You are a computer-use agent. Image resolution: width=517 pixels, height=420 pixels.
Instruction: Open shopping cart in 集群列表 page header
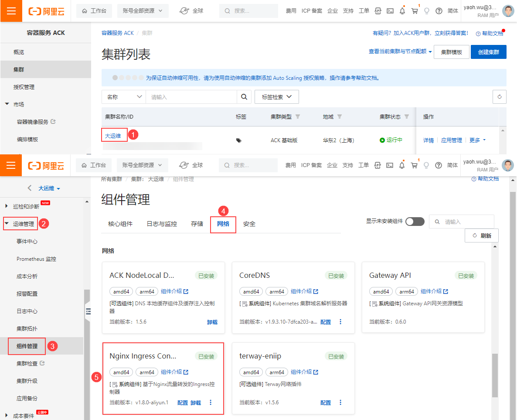[415, 11]
